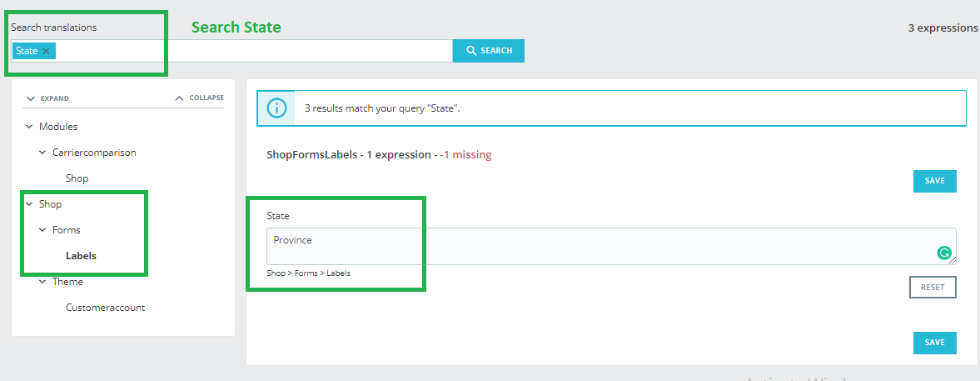Reset the State translation
980x381 pixels.
pyautogui.click(x=933, y=287)
